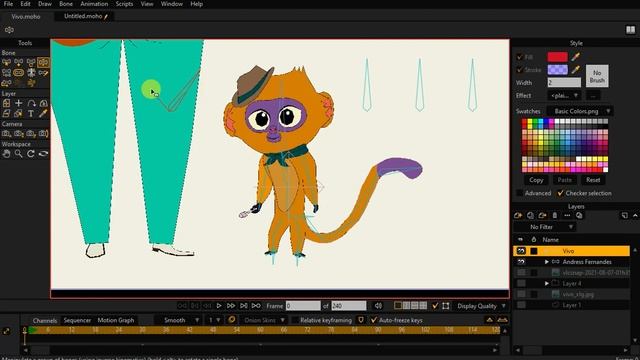Image resolution: width=640 pixels, height=360 pixels.
Task: Click the Delete Layer trash icon
Action: 555,215
